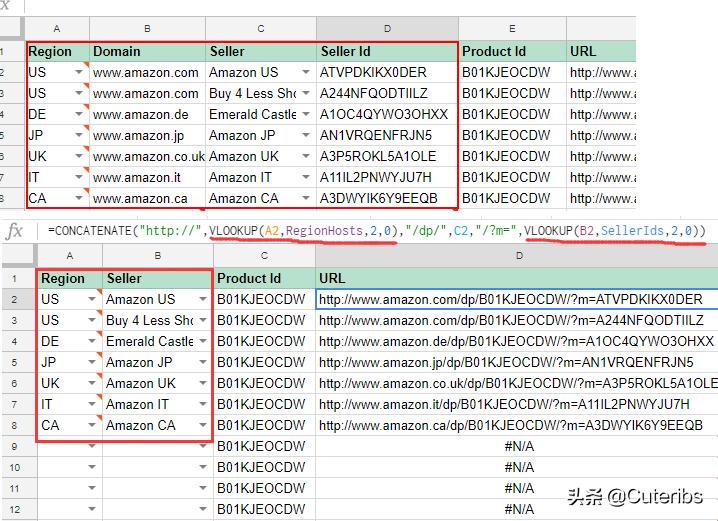
Task: Select the www.amazon.ca domain cell
Action: pyautogui.click(x=147, y=198)
